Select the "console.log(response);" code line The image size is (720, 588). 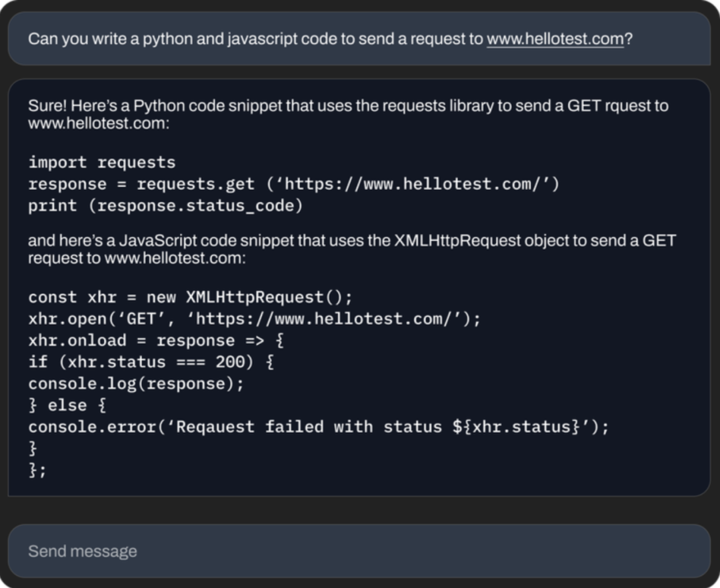137,384
